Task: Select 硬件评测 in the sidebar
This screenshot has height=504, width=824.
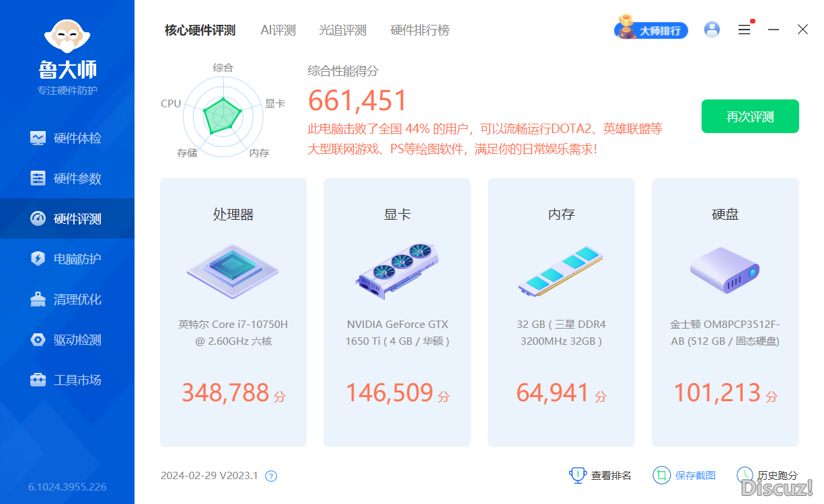Action: click(67, 219)
